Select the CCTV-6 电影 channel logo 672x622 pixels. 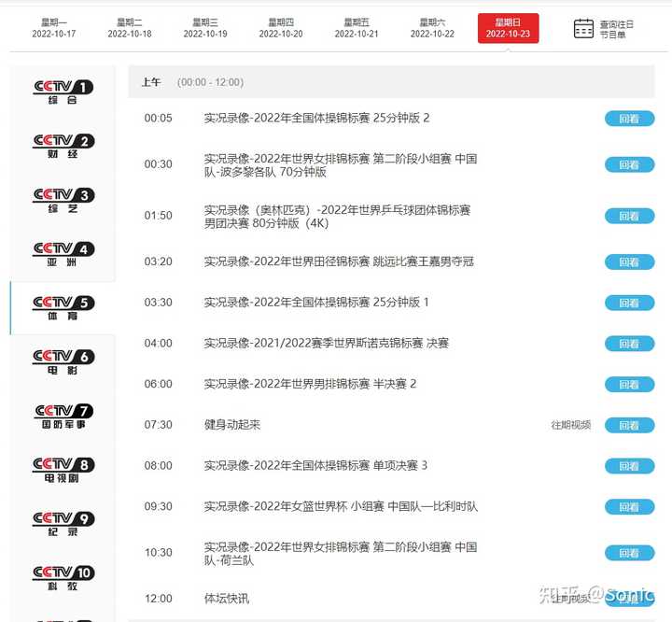point(63,362)
